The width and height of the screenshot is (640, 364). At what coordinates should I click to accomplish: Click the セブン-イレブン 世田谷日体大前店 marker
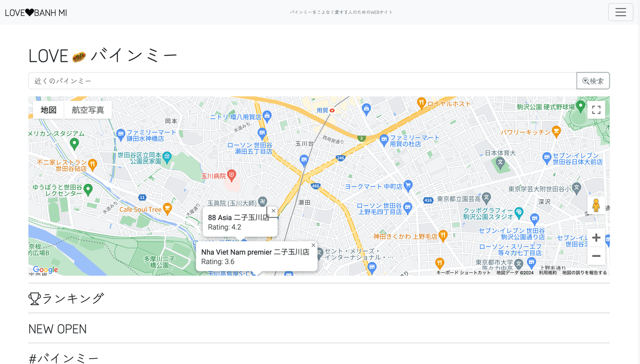[x=547, y=157]
